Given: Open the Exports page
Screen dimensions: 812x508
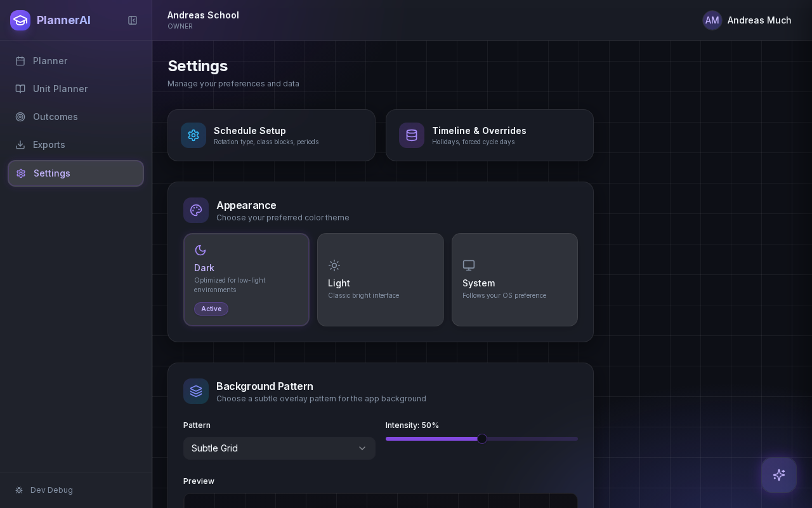Looking at the screenshot, I should pos(49,145).
